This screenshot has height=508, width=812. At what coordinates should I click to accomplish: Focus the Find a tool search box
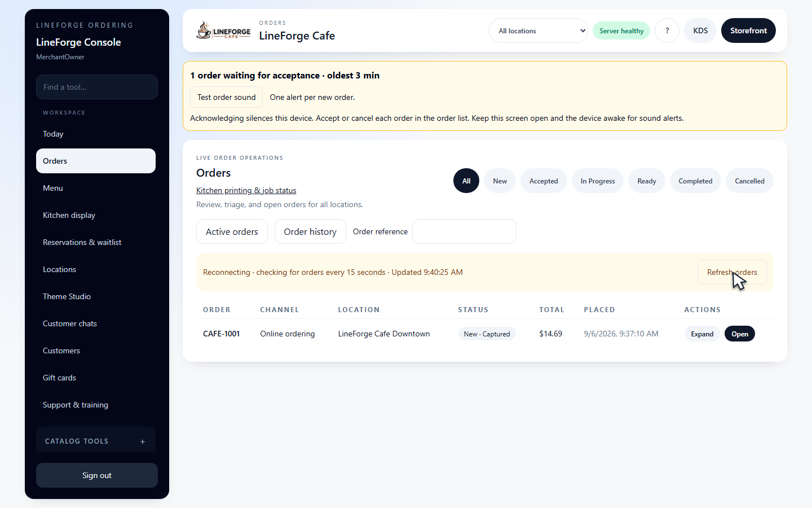[x=97, y=87]
